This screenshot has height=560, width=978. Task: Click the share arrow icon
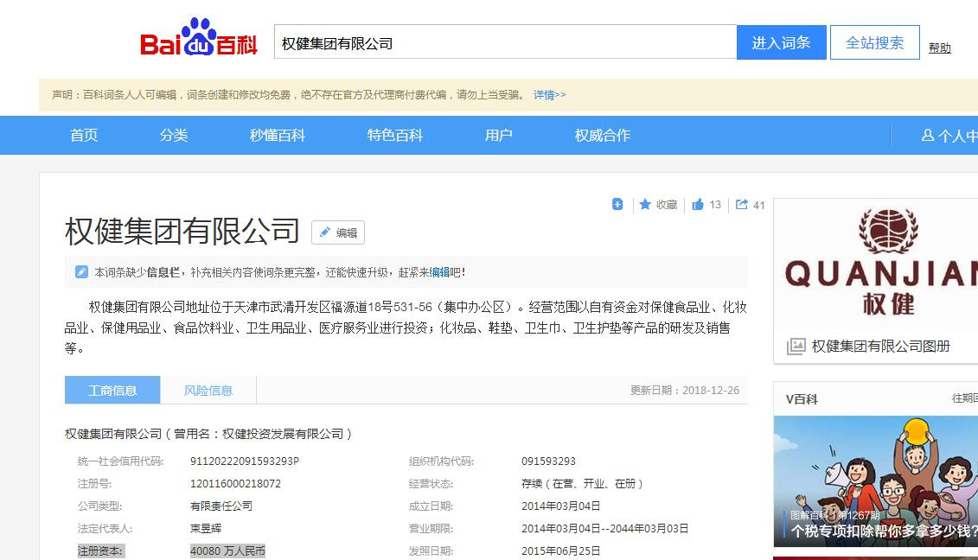click(x=742, y=205)
